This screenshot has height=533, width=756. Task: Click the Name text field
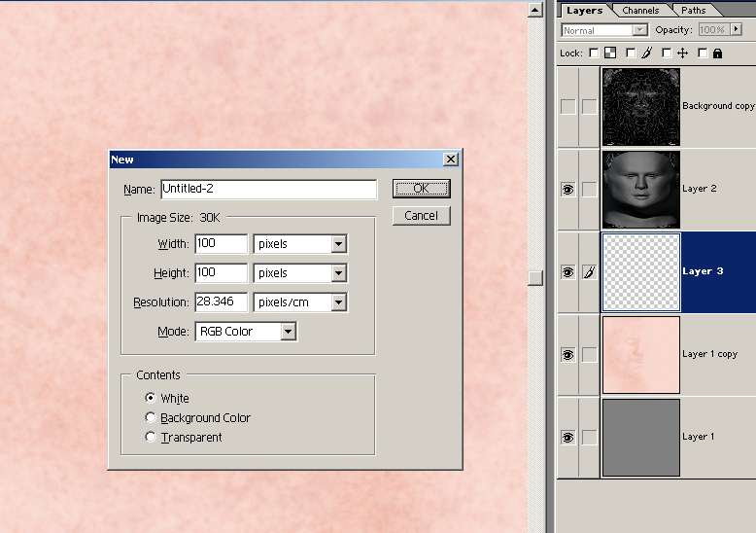pyautogui.click(x=268, y=189)
